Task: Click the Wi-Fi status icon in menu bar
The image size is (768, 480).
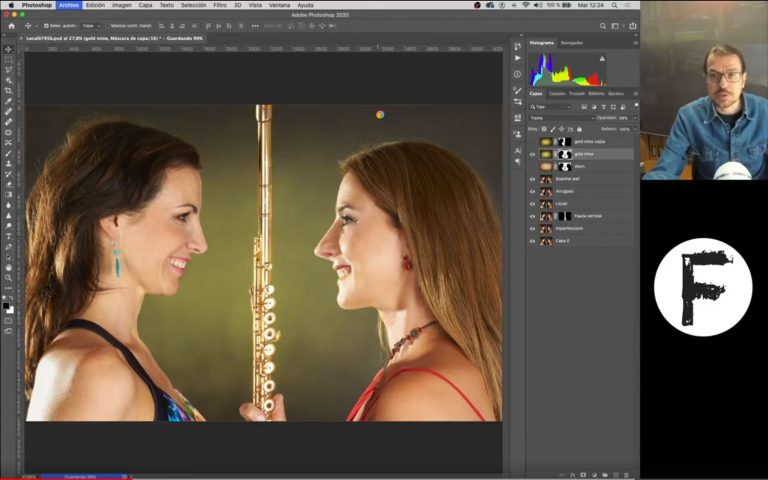Action: point(526,5)
